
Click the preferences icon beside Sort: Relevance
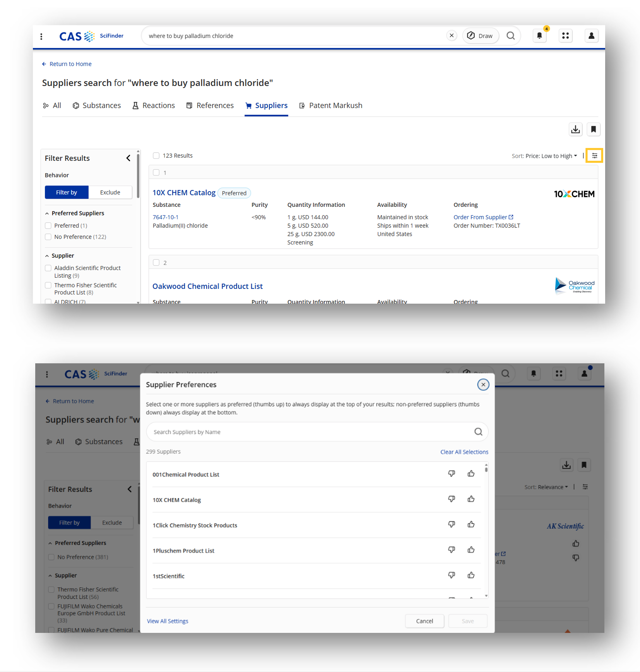585,487
